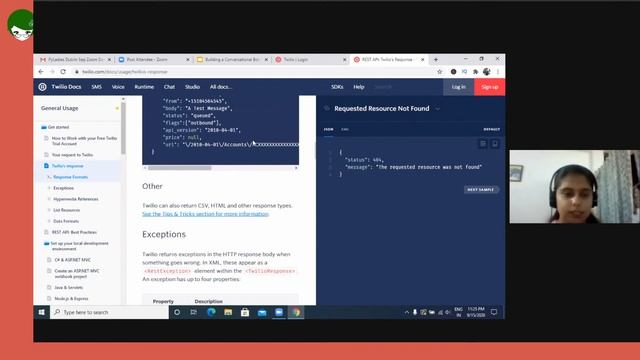Jump to Response Formats section
Screen dimensions: 640x360
click(70, 177)
